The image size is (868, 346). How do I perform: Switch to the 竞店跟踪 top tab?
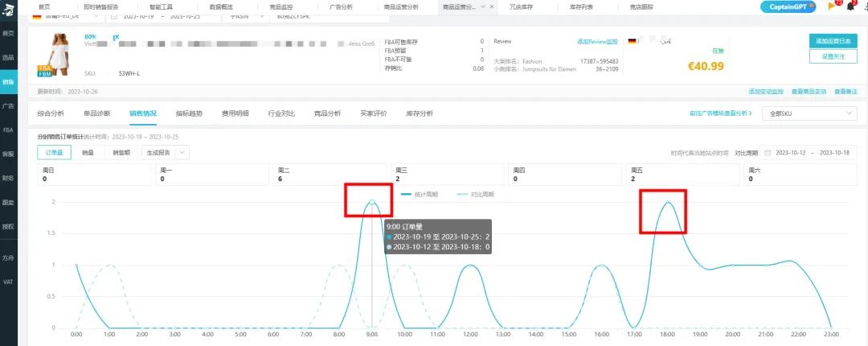click(x=641, y=7)
